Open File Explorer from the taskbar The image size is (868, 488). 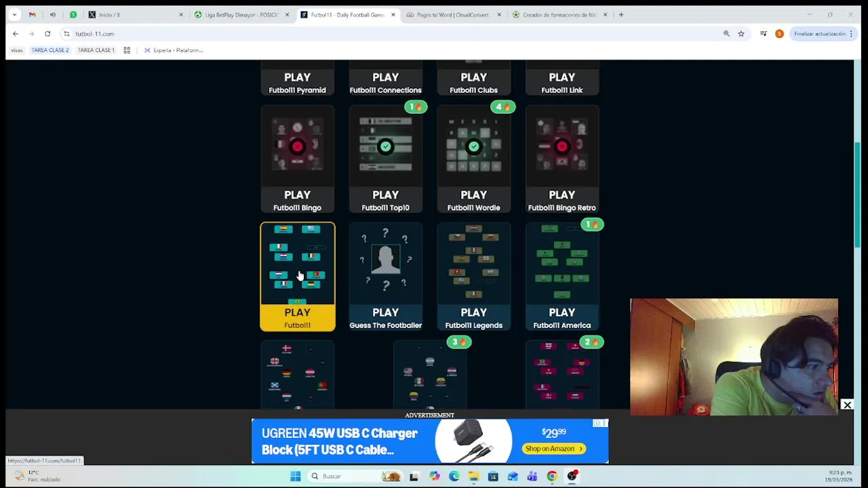473,476
